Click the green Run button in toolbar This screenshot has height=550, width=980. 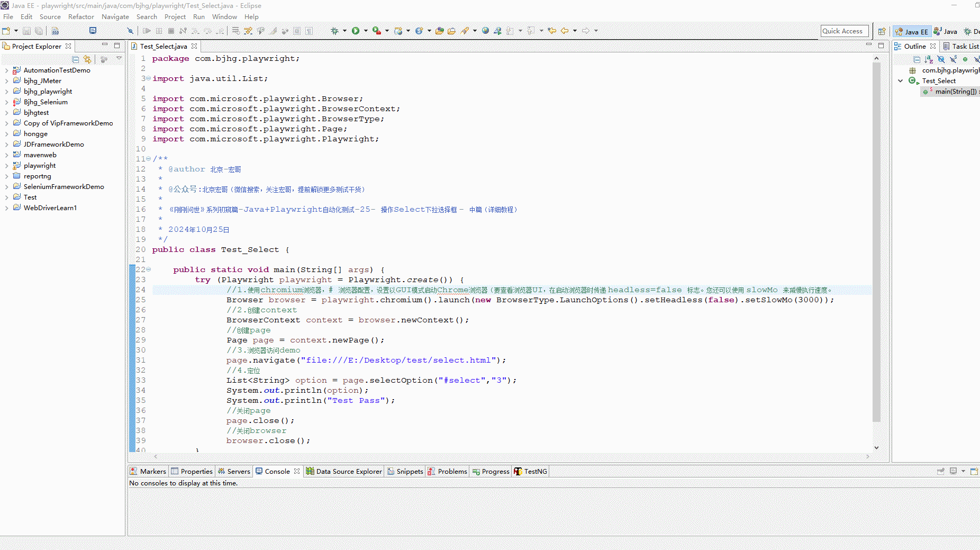pyautogui.click(x=356, y=31)
